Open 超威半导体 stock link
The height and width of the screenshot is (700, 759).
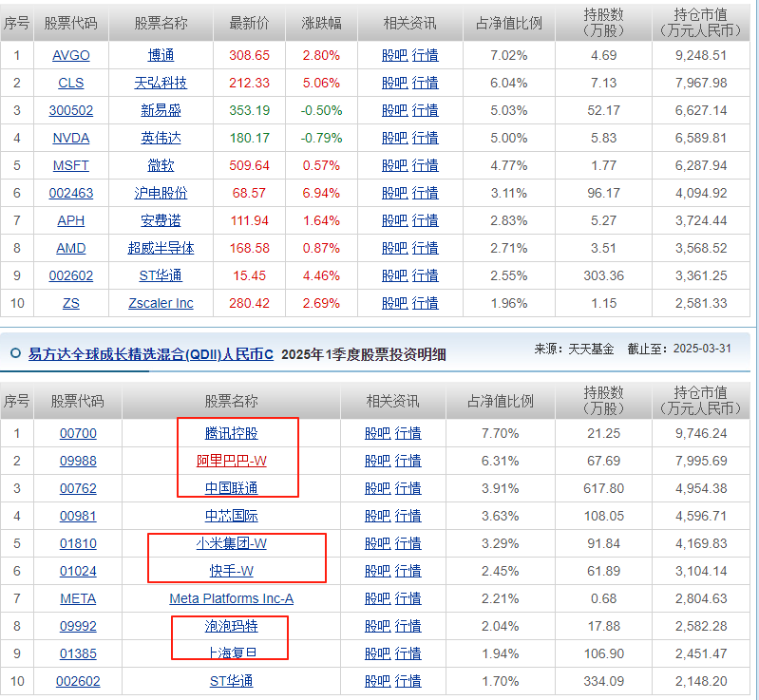[x=161, y=248]
